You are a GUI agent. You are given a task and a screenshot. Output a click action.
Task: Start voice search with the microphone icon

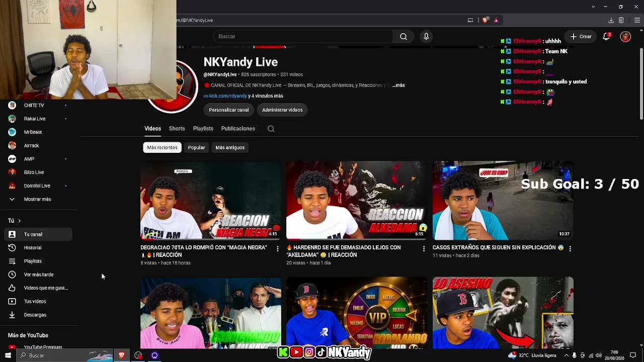(x=426, y=36)
